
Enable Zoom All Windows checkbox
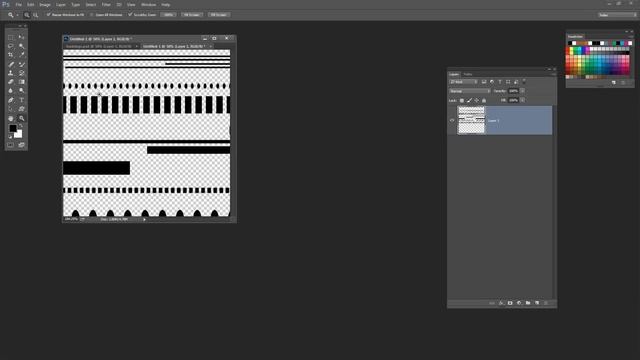tap(92, 15)
